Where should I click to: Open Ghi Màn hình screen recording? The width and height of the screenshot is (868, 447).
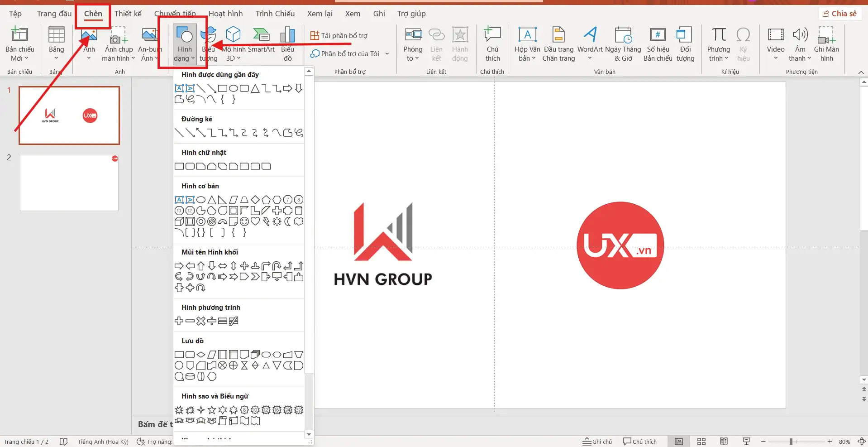tap(826, 44)
